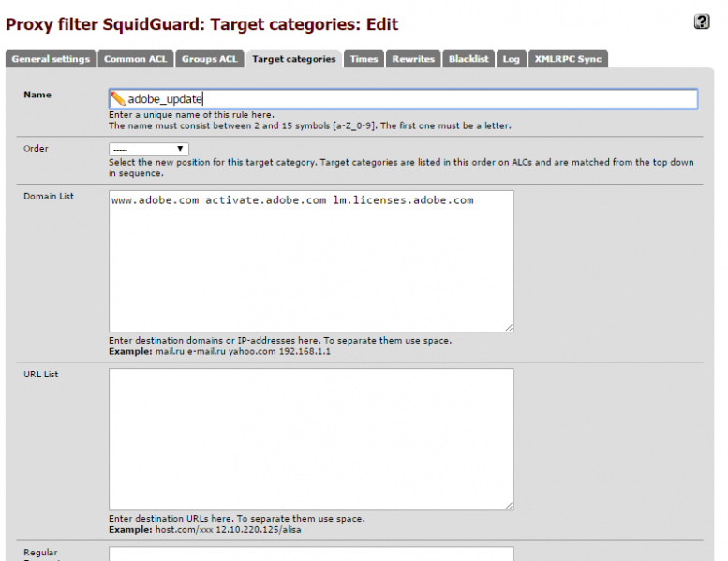
Task: Click the Name label
Action: (x=37, y=95)
